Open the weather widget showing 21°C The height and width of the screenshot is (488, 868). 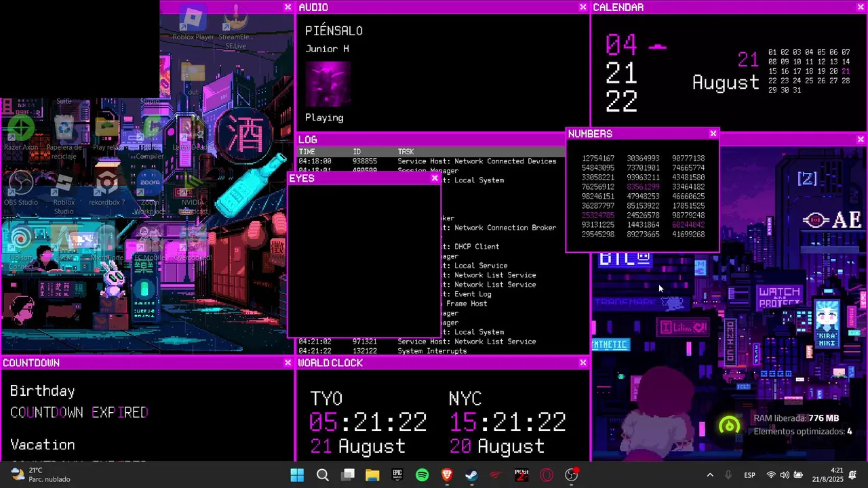click(x=41, y=475)
